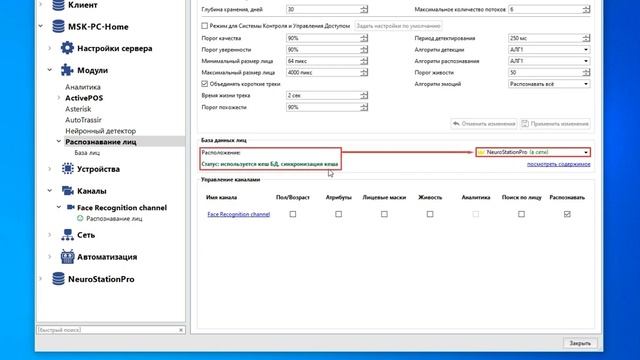Open посмотреть содержимое link
The height and width of the screenshot is (360, 640).
coord(558,164)
